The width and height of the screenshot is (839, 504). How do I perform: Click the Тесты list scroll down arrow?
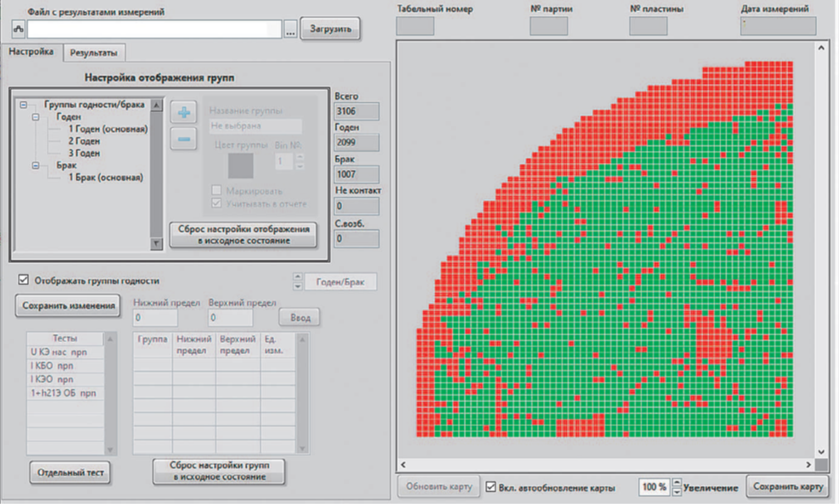(110, 450)
